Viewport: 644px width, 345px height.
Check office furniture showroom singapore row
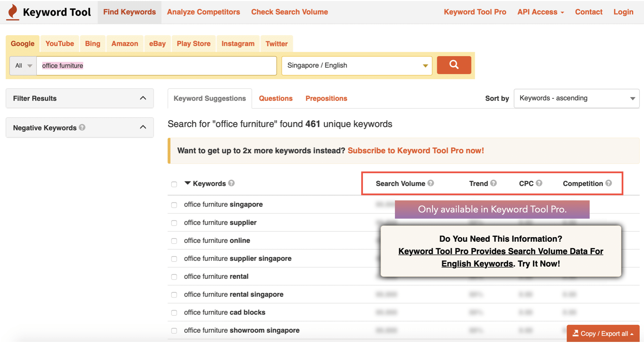click(174, 331)
